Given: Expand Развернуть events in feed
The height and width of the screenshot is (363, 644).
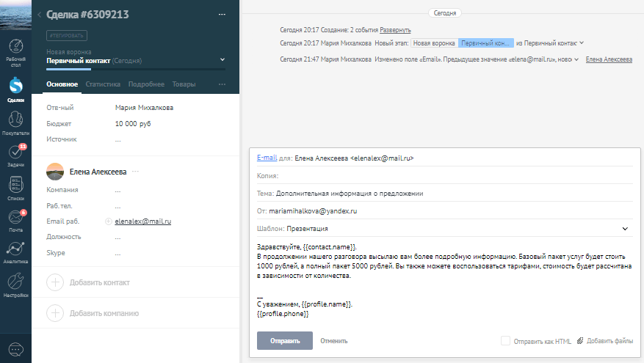Looking at the screenshot, I should [x=395, y=30].
